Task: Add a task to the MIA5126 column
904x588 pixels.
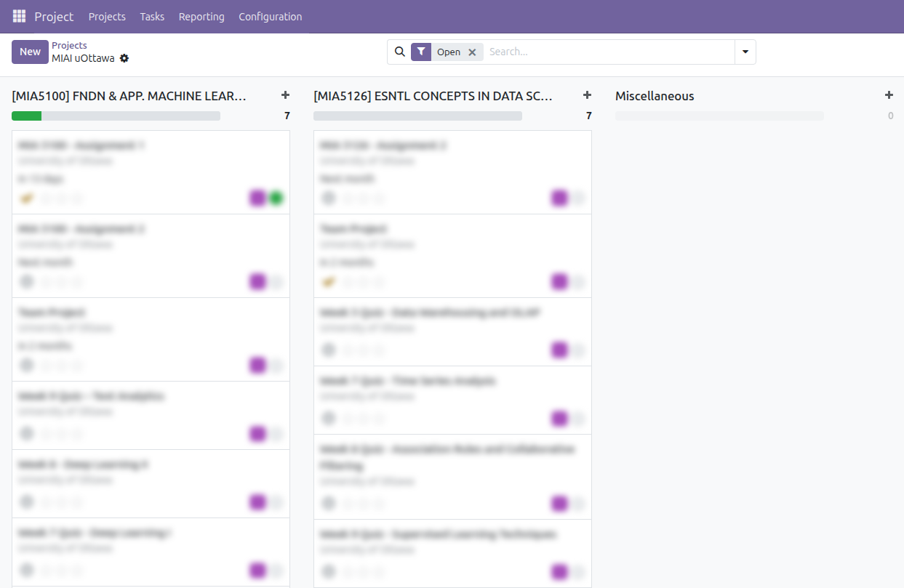Action: pos(587,95)
